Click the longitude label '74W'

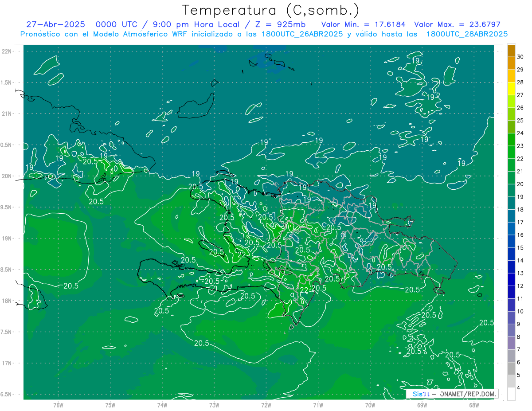click(162, 405)
